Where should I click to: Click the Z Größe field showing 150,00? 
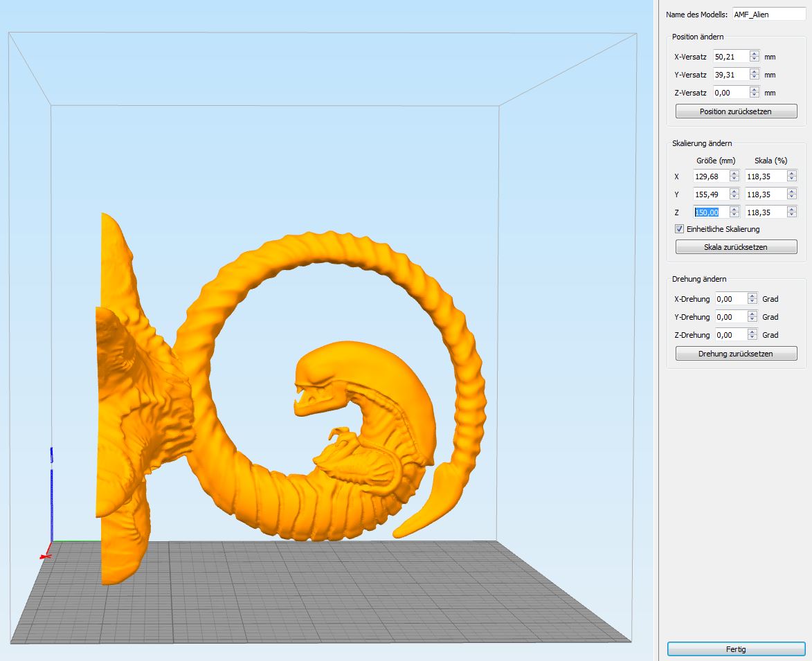pos(711,212)
